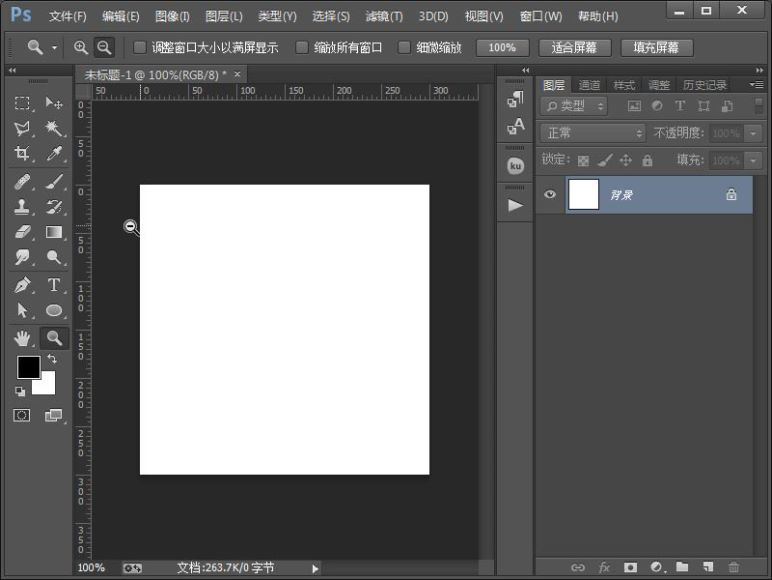Select the Dodge tool
The height and width of the screenshot is (580, 772).
[x=54, y=257]
